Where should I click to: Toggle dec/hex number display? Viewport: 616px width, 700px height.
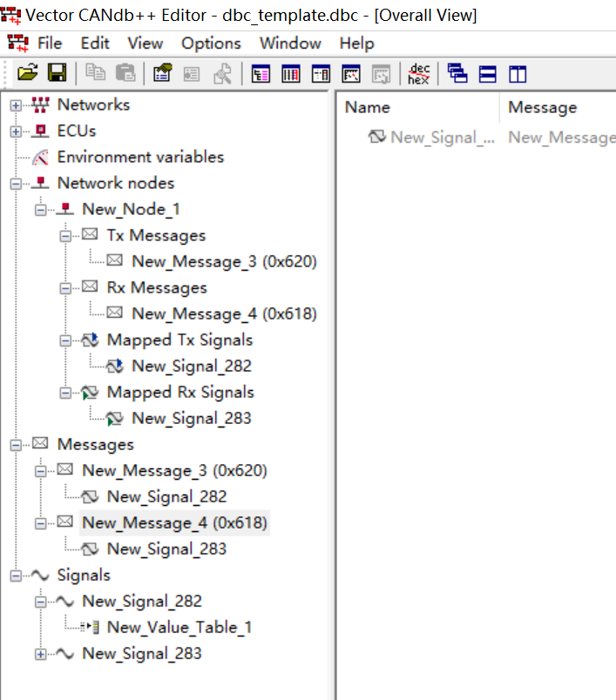pyautogui.click(x=418, y=74)
